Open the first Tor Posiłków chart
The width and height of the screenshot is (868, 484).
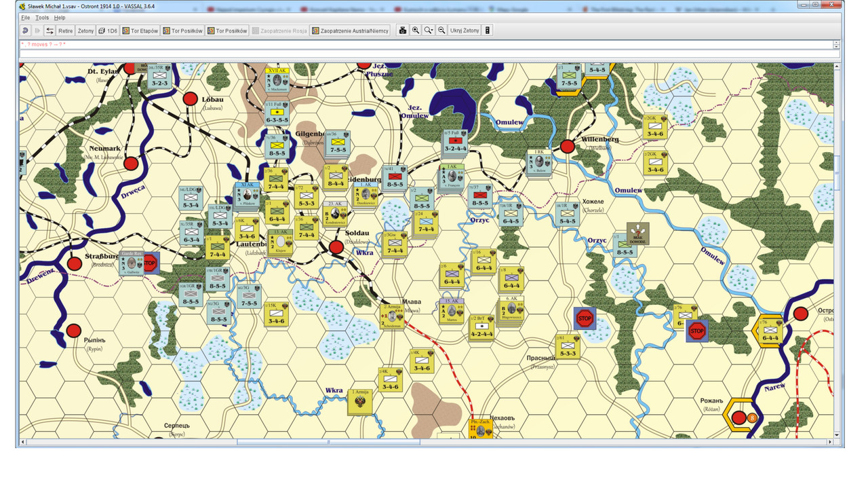(183, 31)
